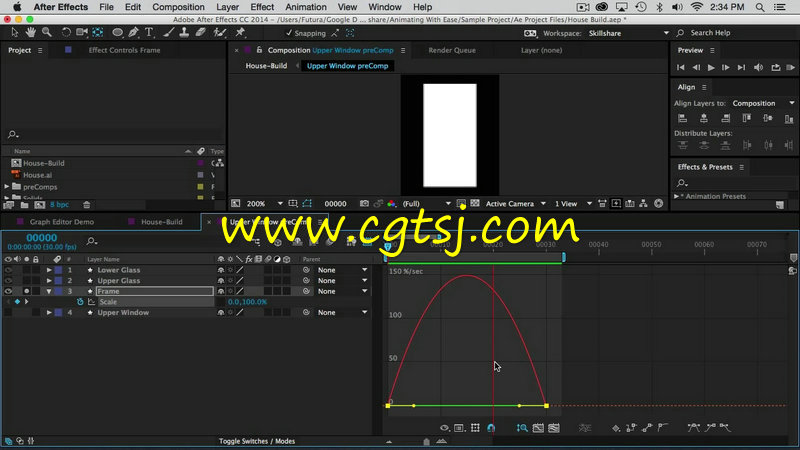This screenshot has height=450, width=800.
Task: Open Show Channel color management icon
Action: [391, 204]
